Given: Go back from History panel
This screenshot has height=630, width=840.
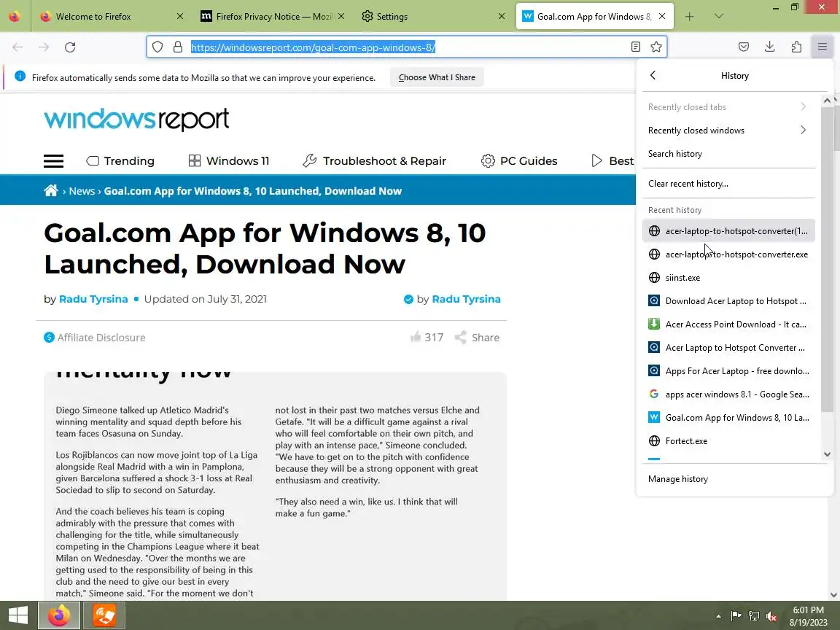Looking at the screenshot, I should [653, 76].
